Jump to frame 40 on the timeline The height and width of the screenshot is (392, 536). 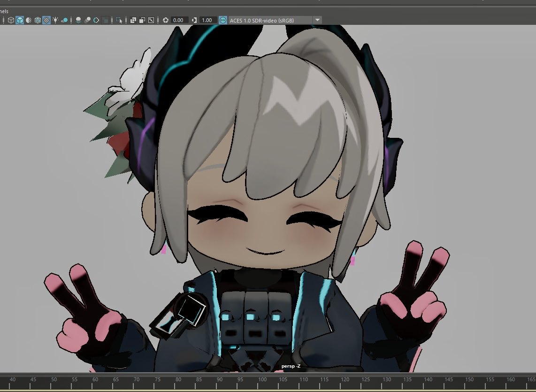click(x=13, y=379)
